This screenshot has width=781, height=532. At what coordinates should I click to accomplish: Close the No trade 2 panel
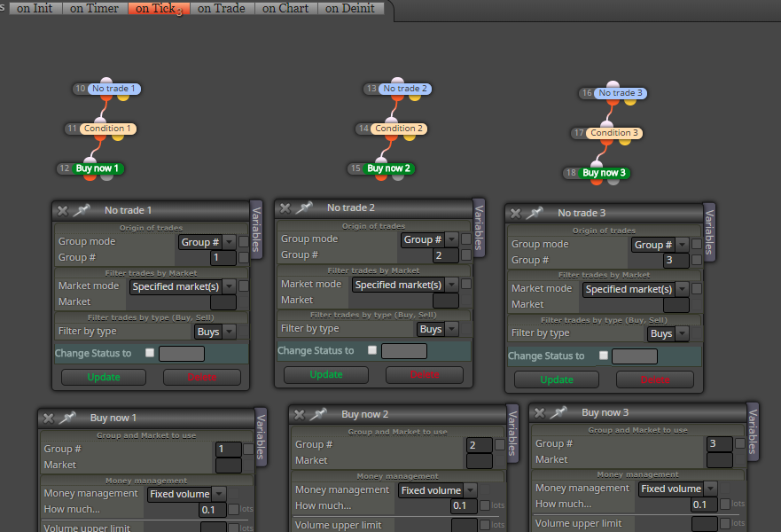point(285,208)
